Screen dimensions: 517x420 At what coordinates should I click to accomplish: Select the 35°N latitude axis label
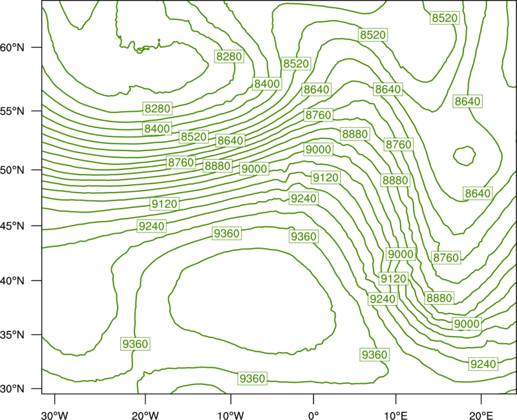point(12,335)
